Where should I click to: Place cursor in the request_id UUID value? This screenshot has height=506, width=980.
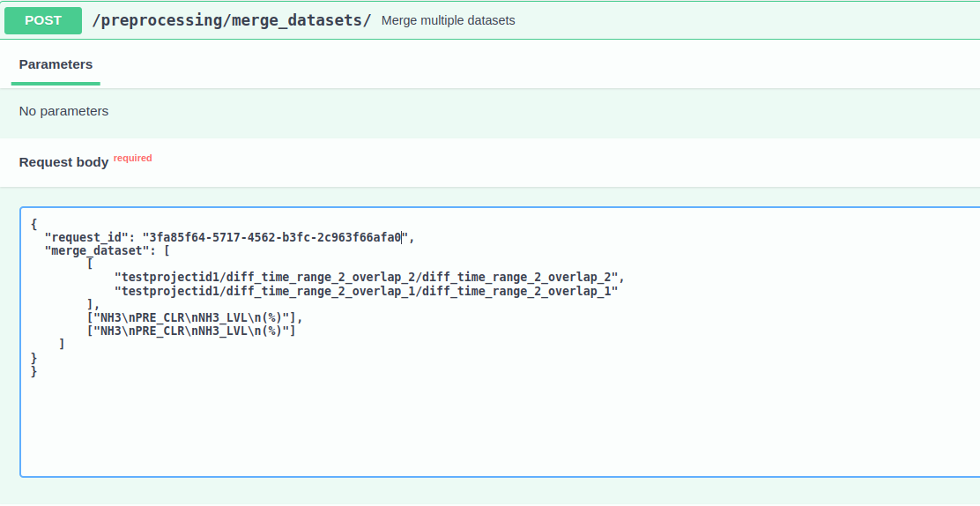(273, 237)
